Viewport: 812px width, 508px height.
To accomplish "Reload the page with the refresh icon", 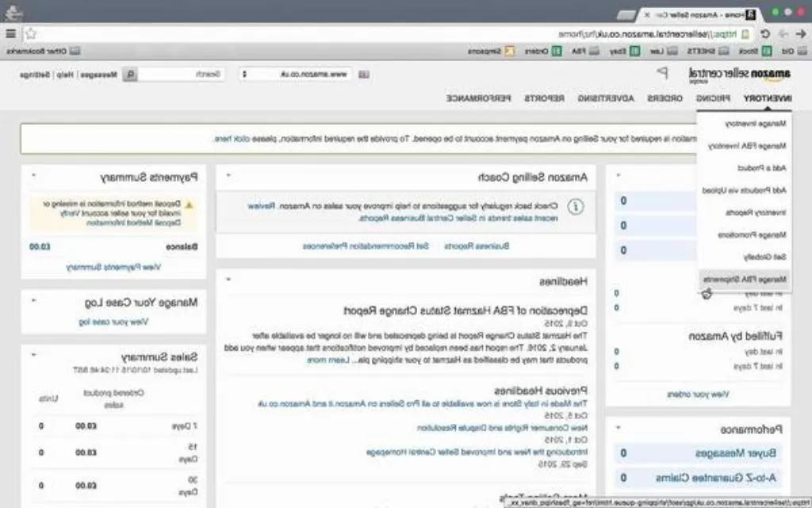I will [765, 33].
